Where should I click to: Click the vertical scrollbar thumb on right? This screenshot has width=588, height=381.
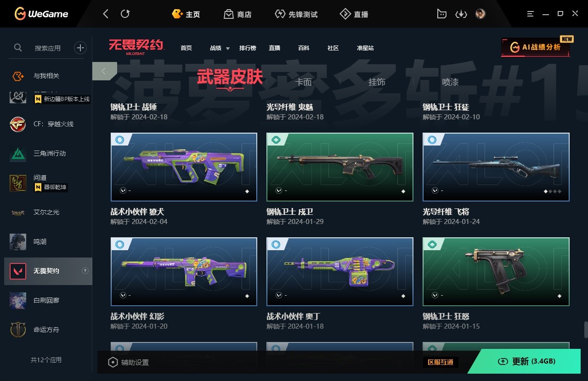586,330
